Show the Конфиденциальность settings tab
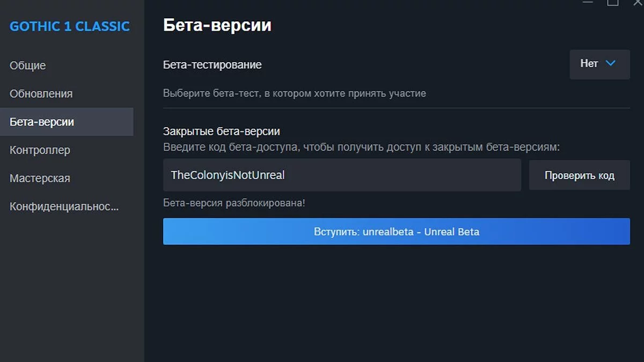Image resolution: width=644 pixels, height=362 pixels. pos(64,206)
